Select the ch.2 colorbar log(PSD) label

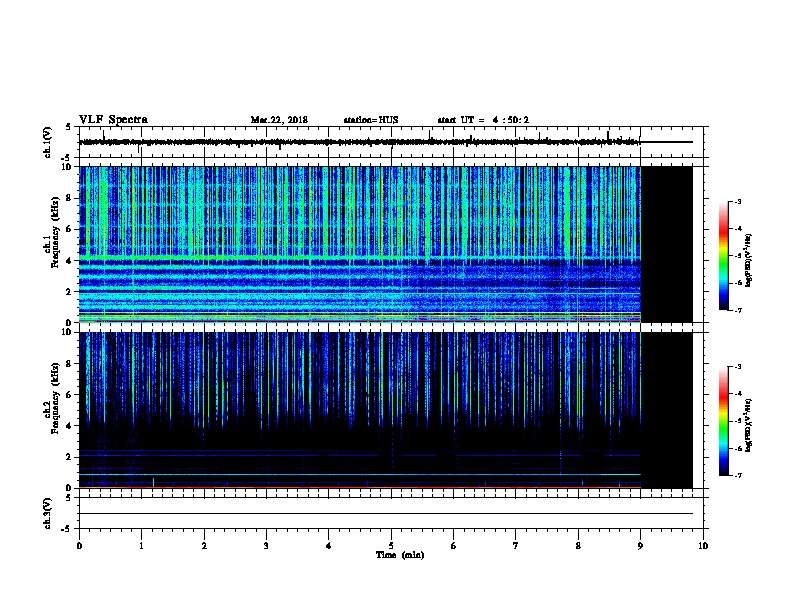748,425
